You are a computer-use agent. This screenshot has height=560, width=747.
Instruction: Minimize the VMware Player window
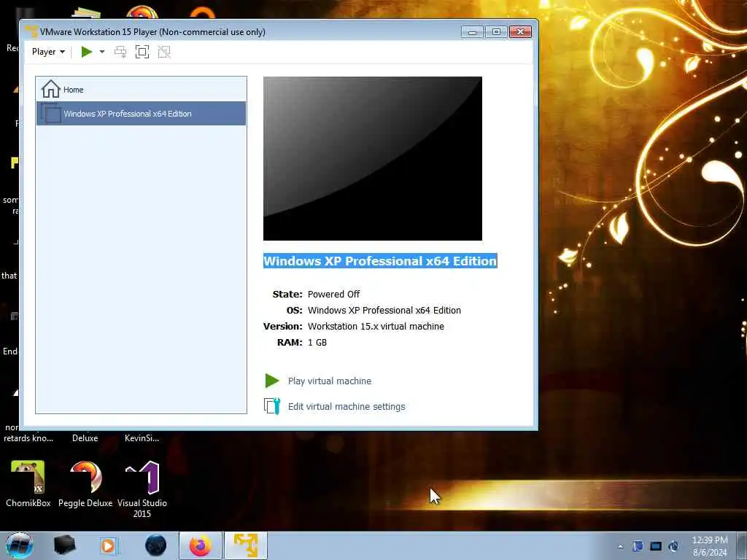coord(472,32)
